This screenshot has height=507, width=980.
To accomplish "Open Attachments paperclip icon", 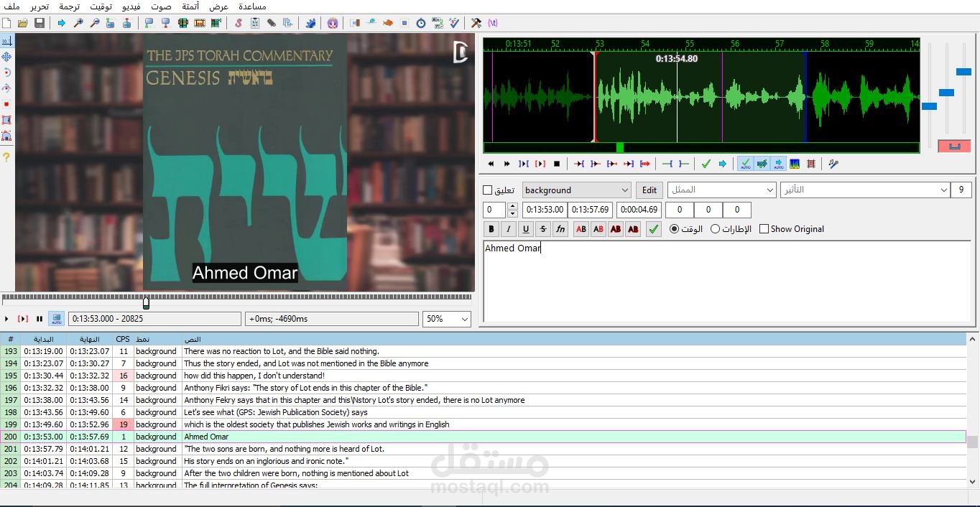I will coord(272,23).
